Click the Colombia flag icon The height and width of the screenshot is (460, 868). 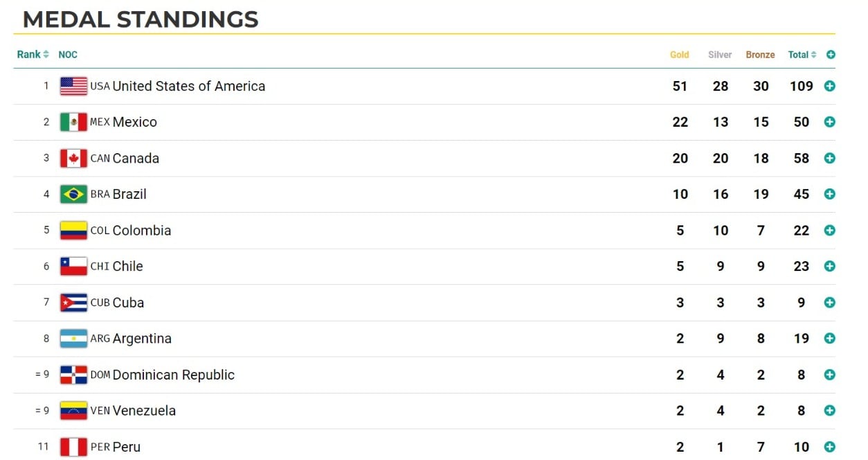73,230
